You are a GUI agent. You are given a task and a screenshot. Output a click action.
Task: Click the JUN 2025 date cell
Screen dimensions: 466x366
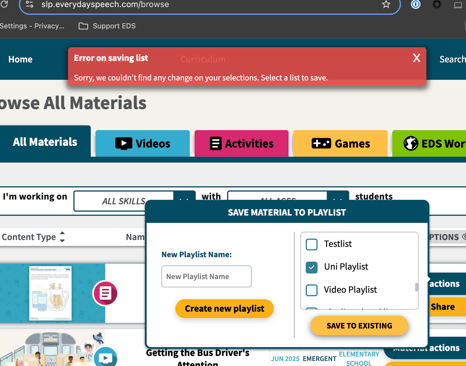pyautogui.click(x=285, y=359)
